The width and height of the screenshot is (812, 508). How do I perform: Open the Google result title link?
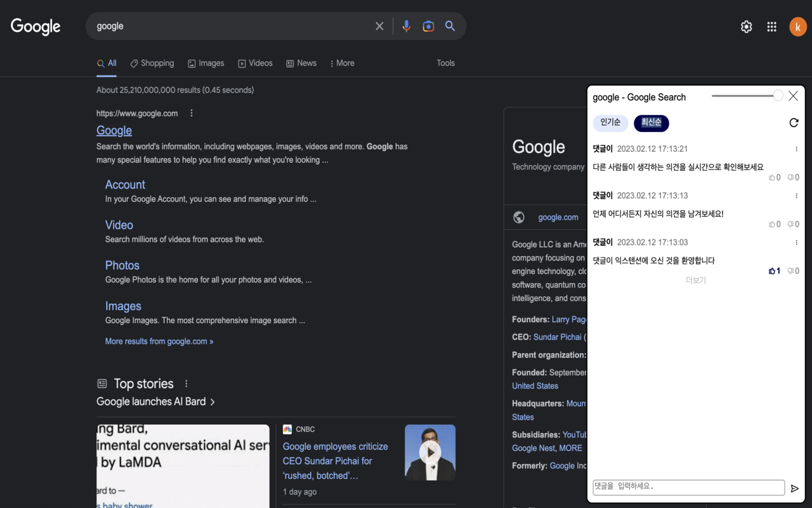point(114,130)
